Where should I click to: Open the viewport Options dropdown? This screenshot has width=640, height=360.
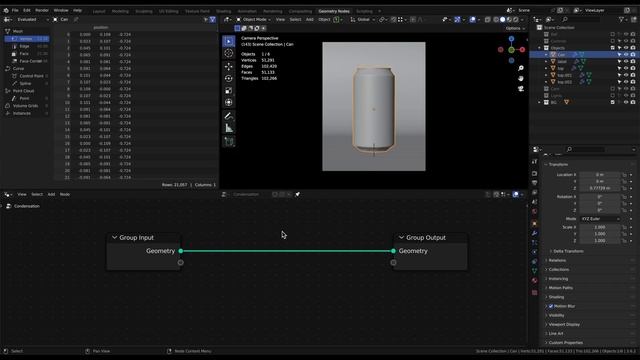click(515, 28)
